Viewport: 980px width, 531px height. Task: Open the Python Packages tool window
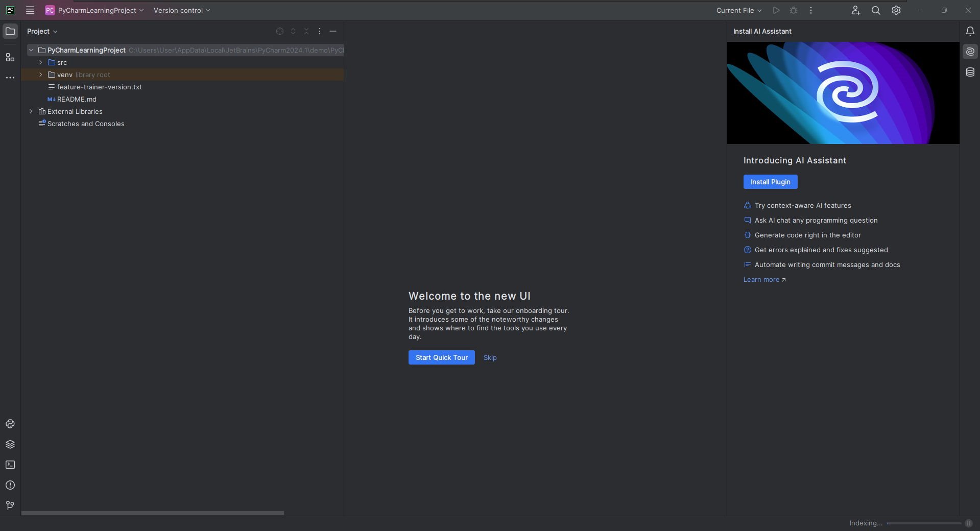tap(10, 444)
